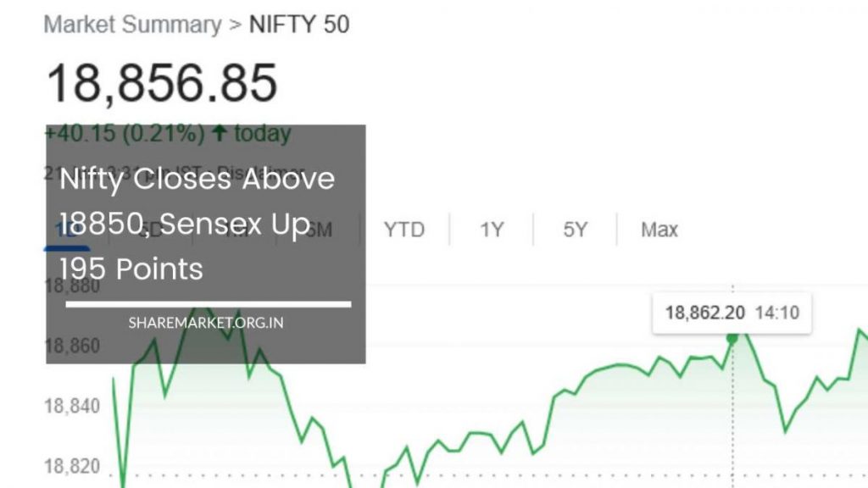Click the 18,862.20 value in tooltip

pos(705,313)
